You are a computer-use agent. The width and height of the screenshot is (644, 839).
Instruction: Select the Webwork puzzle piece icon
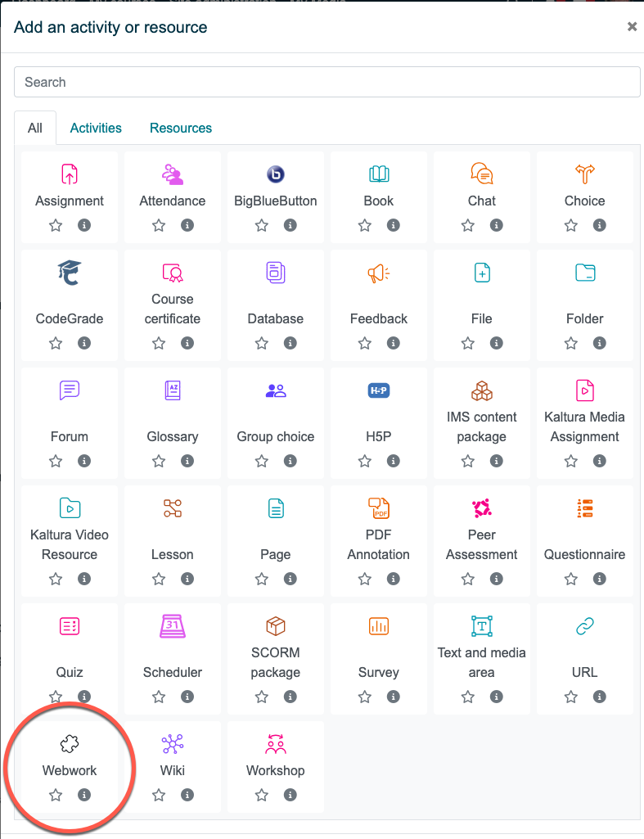tap(70, 743)
